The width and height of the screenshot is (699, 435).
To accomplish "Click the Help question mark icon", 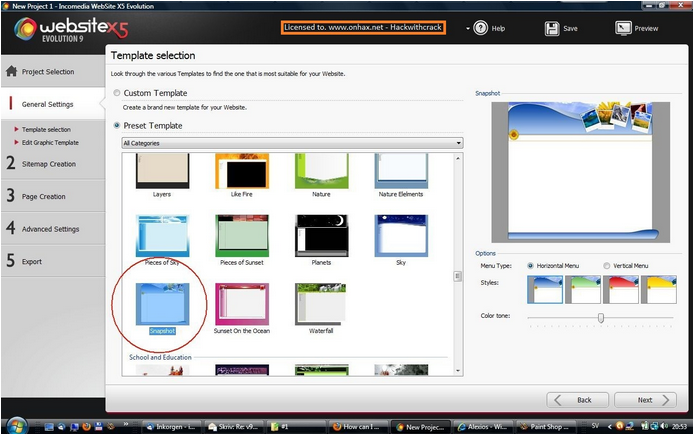I will [x=481, y=28].
